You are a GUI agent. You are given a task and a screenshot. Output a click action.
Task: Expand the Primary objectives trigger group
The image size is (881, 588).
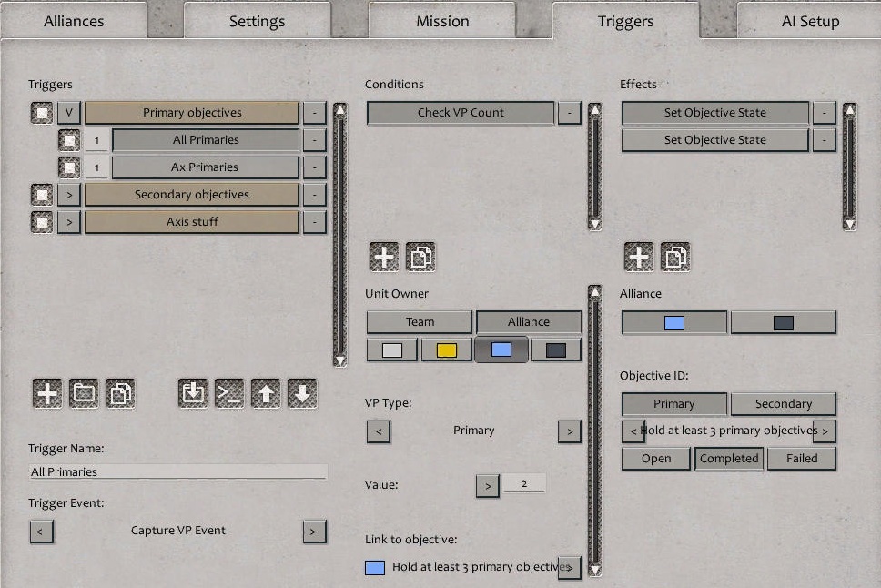coord(69,112)
